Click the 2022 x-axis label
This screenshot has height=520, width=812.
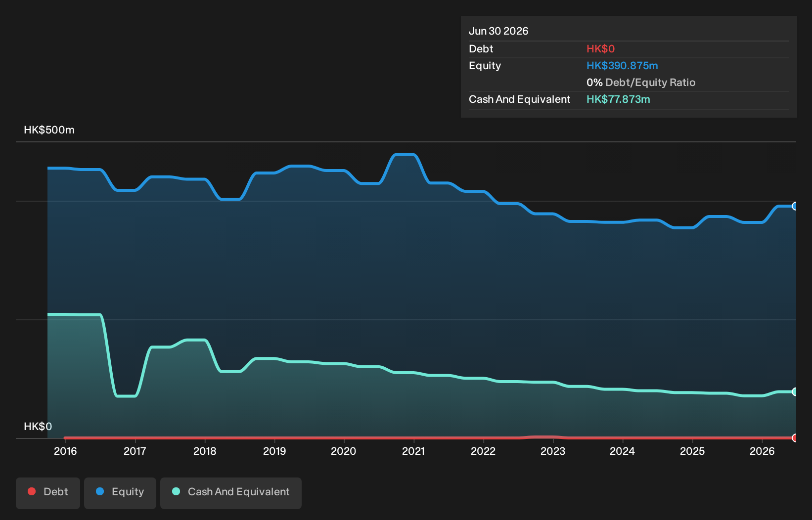[x=483, y=451]
